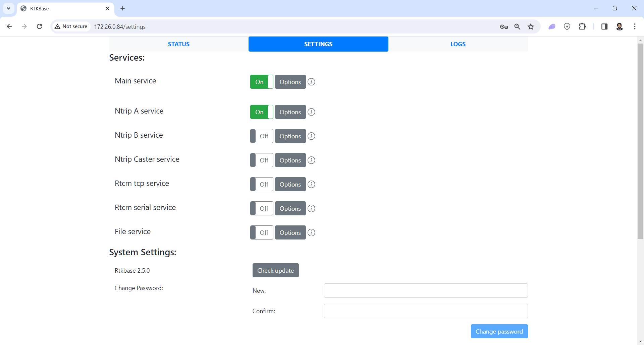Open Chrome three-dot menu
The height and width of the screenshot is (345, 644).
click(635, 27)
